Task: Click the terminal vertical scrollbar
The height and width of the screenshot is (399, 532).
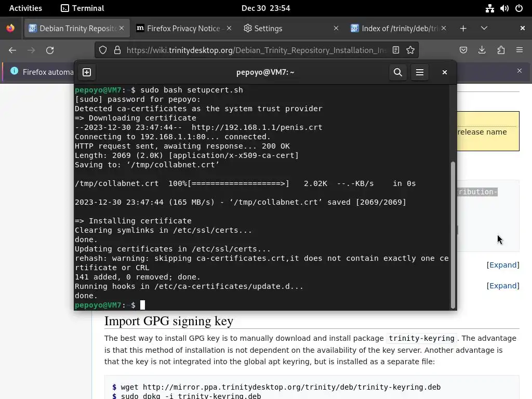Action: point(453,235)
